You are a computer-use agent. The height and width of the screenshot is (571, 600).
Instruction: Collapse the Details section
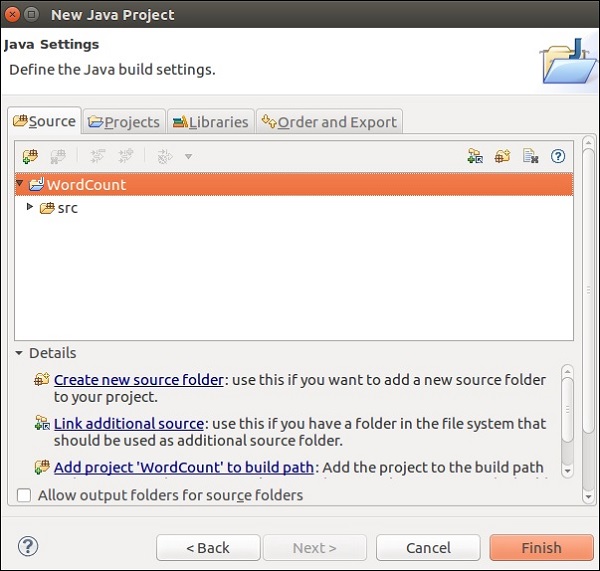(x=19, y=353)
